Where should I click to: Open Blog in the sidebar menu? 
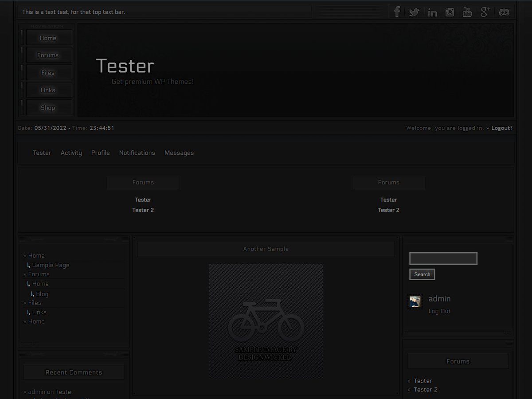(42, 294)
